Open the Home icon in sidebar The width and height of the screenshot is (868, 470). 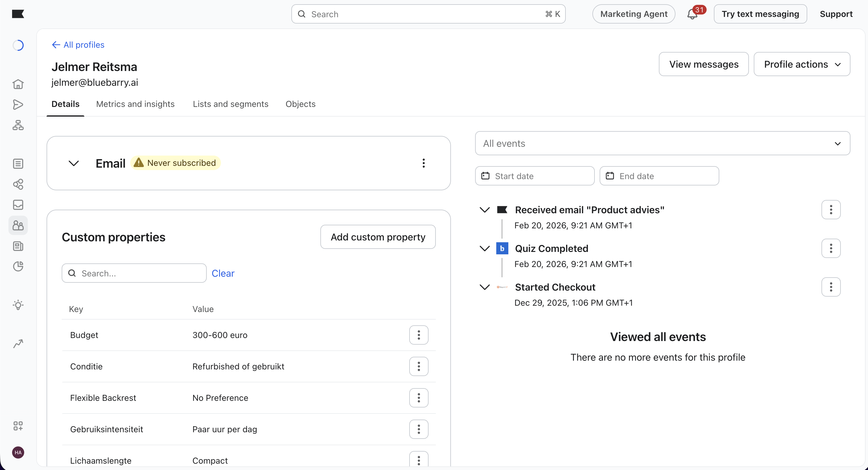click(x=18, y=84)
